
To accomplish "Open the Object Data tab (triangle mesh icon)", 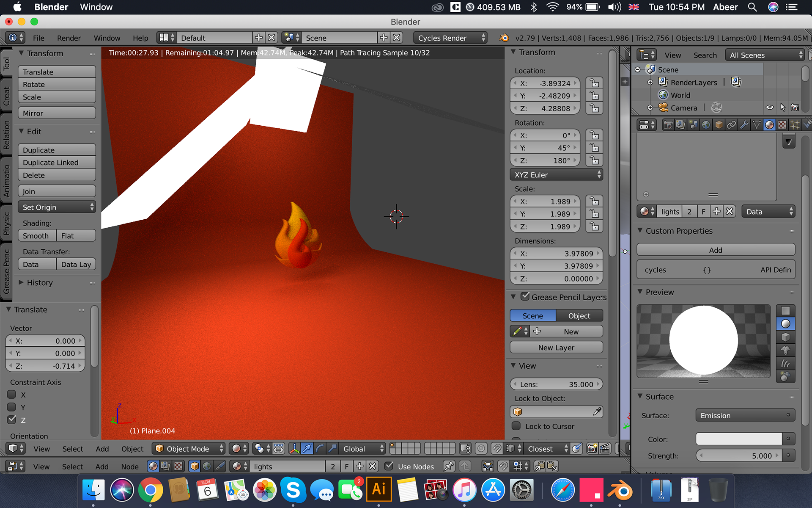I will pos(757,125).
